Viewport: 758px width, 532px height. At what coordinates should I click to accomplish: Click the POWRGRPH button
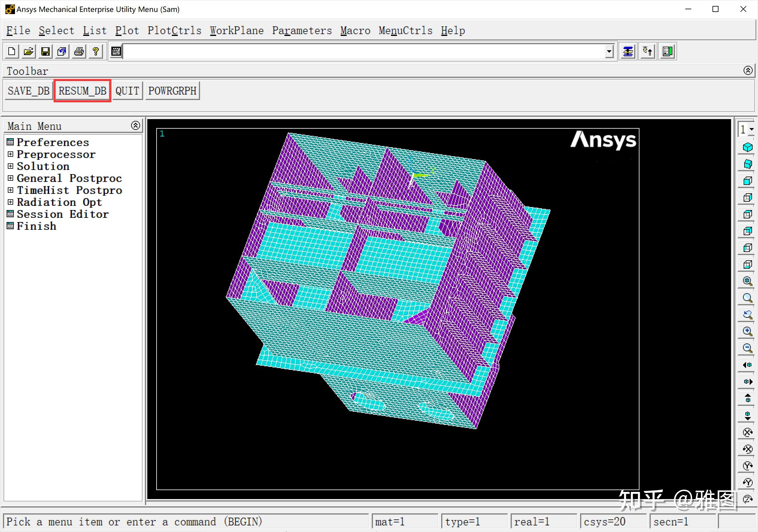[172, 90]
